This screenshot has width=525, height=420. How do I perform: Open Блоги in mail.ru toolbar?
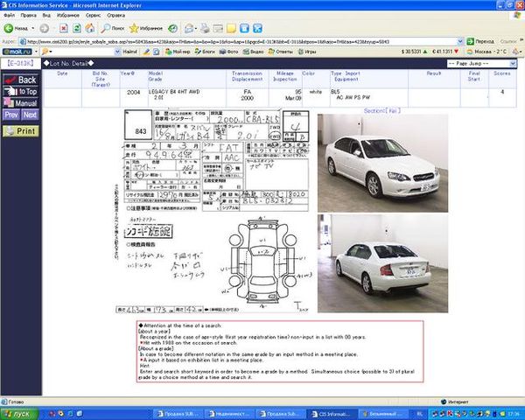tap(205, 52)
